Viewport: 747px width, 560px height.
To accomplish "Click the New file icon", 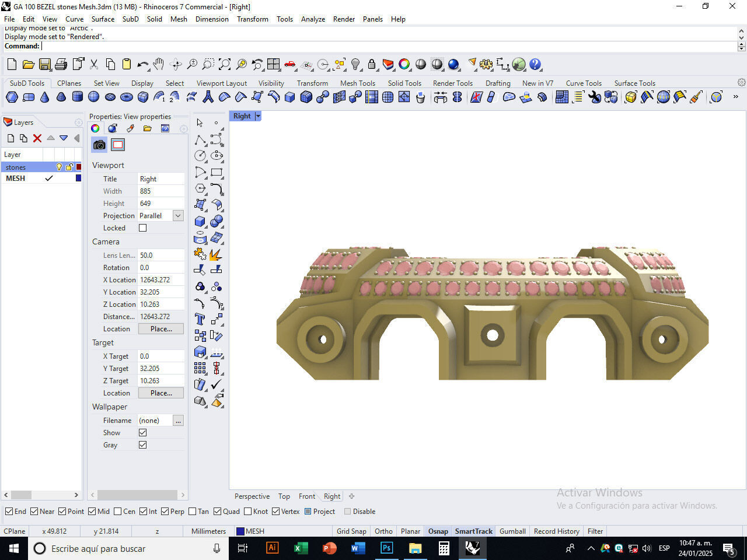I will (x=12, y=65).
